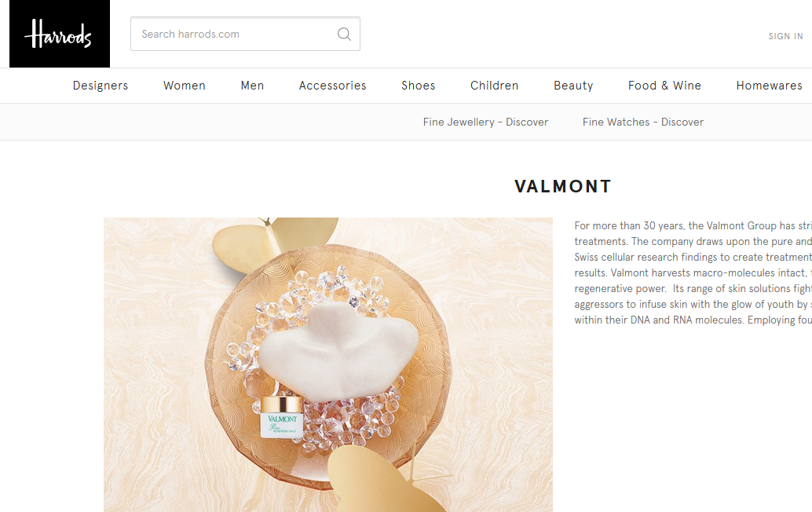The image size is (812, 512).
Task: Select the Beauty menu
Action: (573, 86)
